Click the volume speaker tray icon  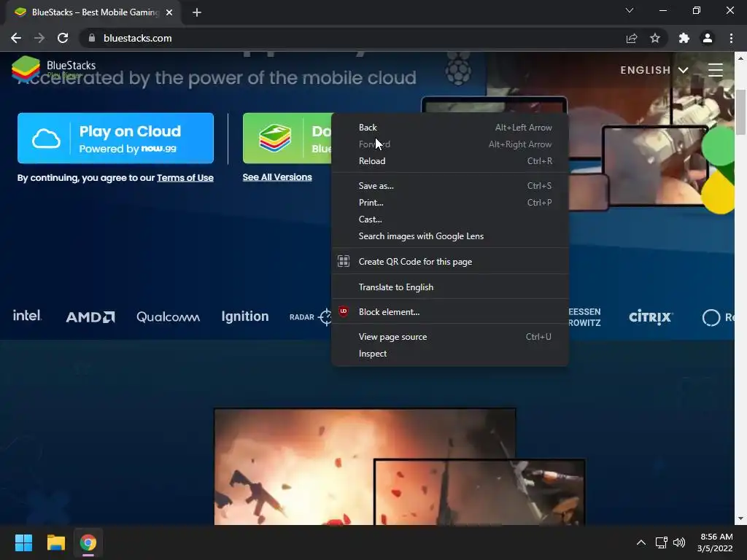tap(679, 542)
